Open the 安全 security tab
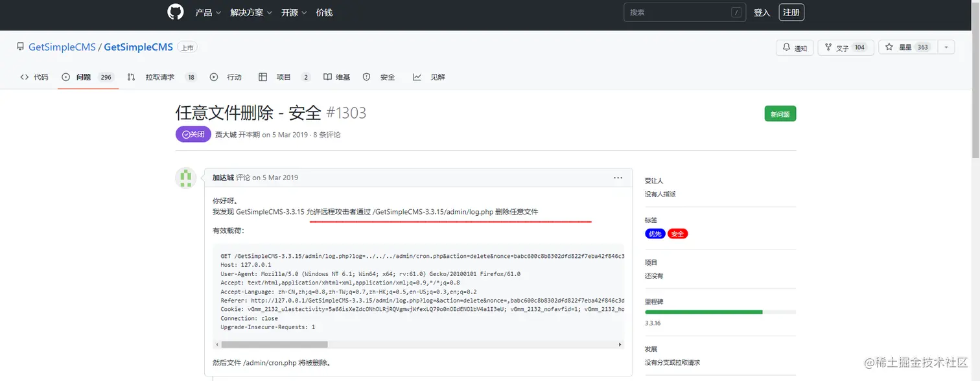Image resolution: width=980 pixels, height=381 pixels. click(379, 77)
